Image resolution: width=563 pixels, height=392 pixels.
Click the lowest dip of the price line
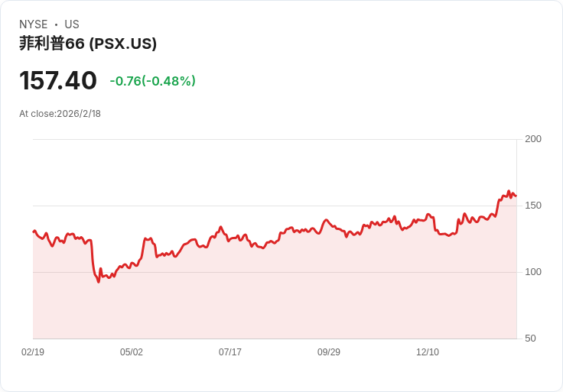point(99,282)
